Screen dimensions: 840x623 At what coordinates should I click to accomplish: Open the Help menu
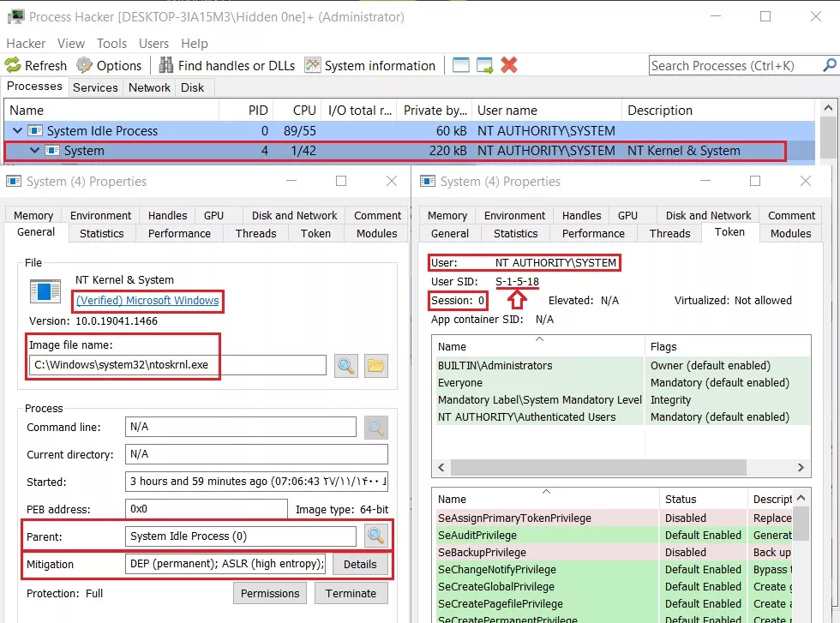point(194,44)
